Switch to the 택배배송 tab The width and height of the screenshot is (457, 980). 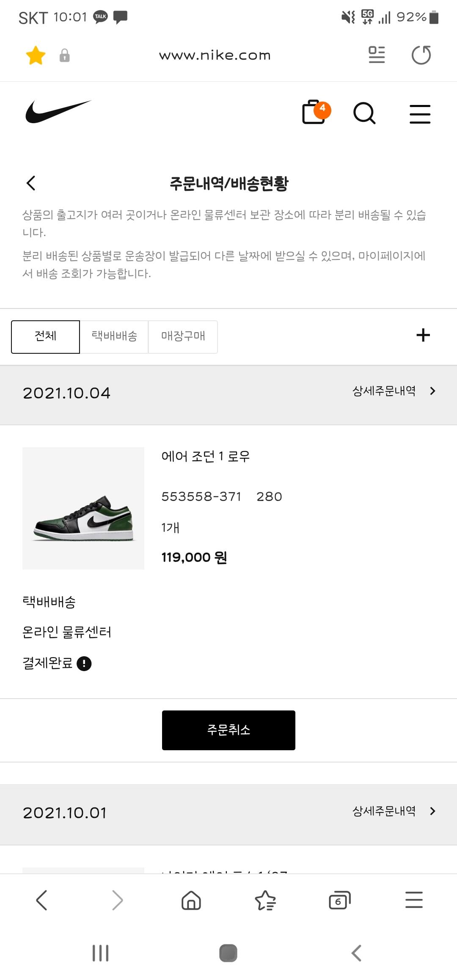click(114, 336)
